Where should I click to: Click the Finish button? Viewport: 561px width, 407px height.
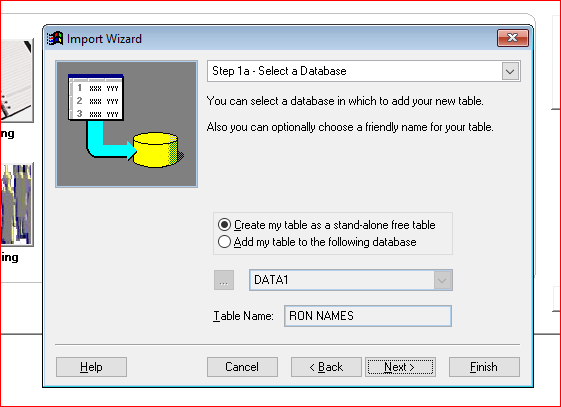(x=484, y=367)
